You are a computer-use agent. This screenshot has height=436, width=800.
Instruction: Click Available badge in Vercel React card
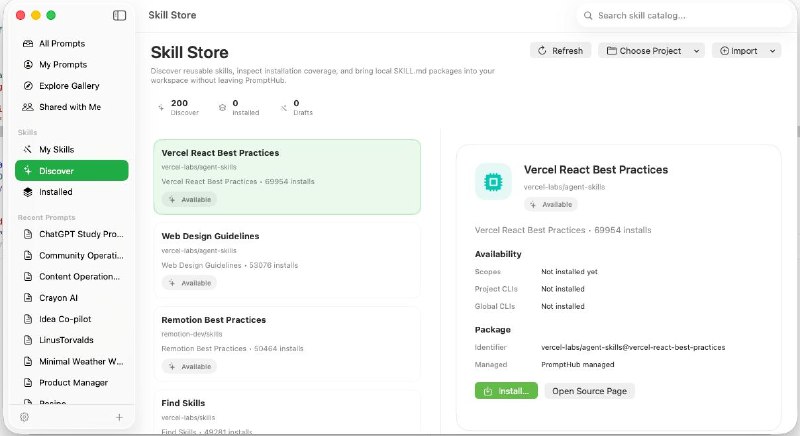point(189,199)
